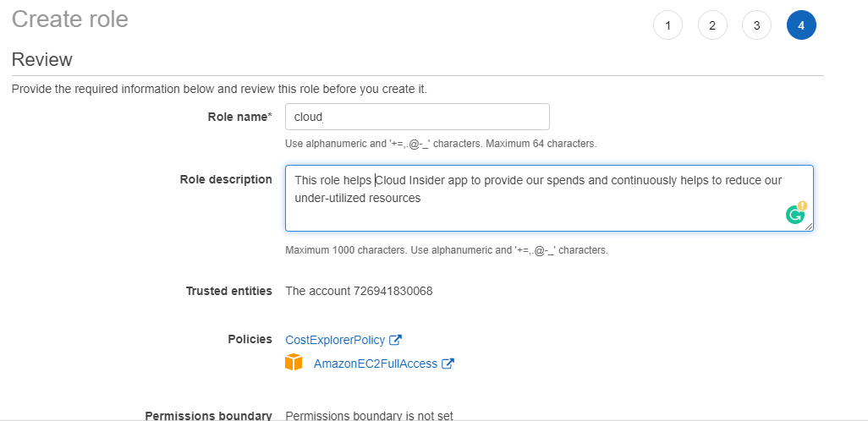Go to step 2 of the wizard
Image resolution: width=868 pixels, height=421 pixels.
click(x=712, y=25)
